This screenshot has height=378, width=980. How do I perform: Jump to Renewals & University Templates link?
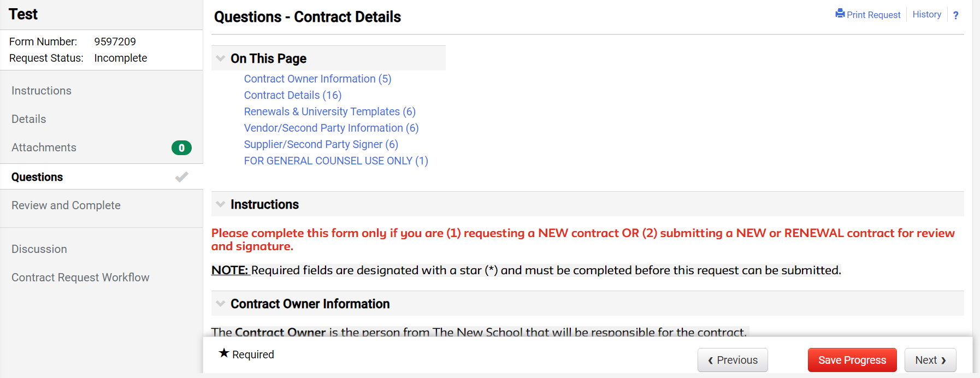pyautogui.click(x=330, y=111)
